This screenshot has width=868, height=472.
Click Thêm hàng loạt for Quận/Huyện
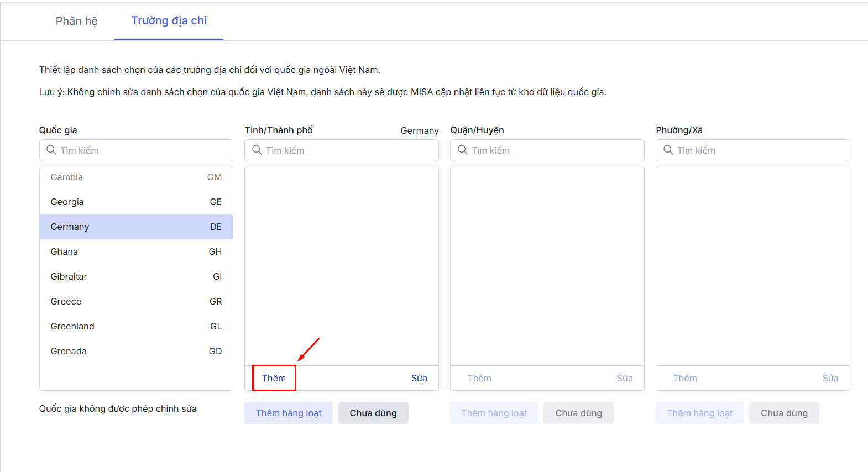[494, 413]
